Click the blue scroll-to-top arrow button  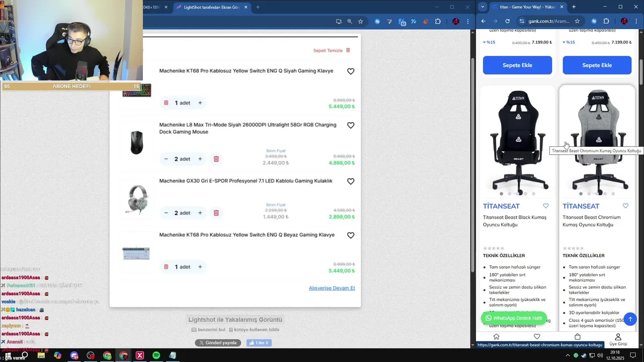pyautogui.click(x=630, y=319)
